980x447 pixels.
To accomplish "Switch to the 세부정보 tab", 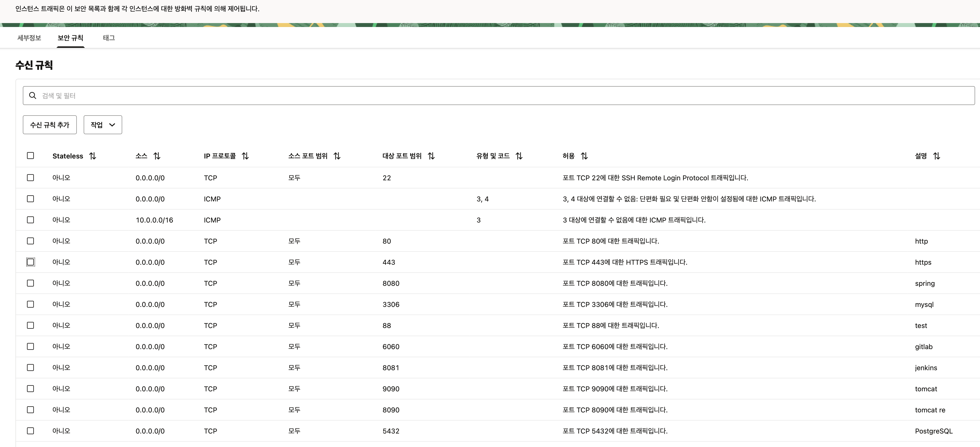I will click(29, 38).
